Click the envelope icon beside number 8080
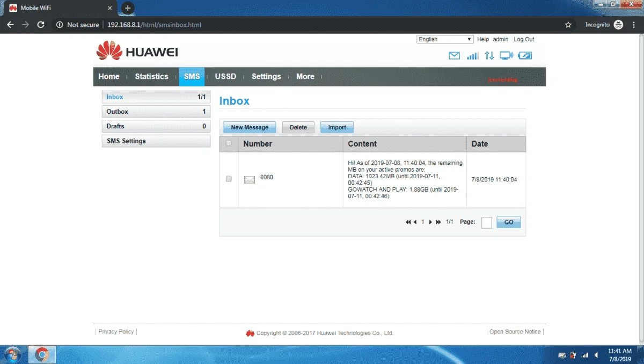 click(249, 180)
